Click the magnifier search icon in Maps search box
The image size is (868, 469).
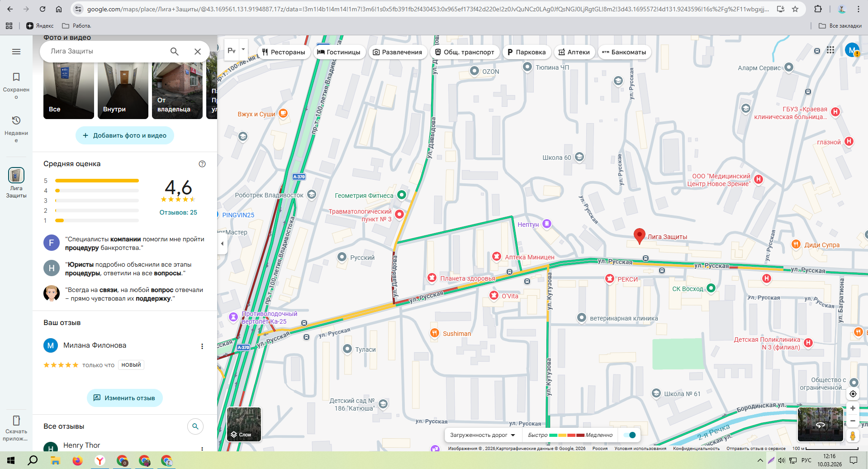(x=174, y=52)
